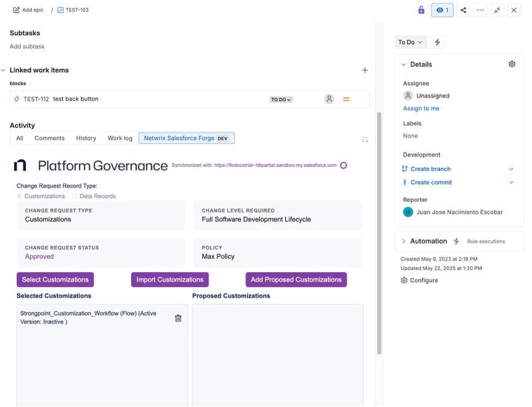Open the Details settings gear
This screenshot has height=407, width=532.
tap(512, 64)
